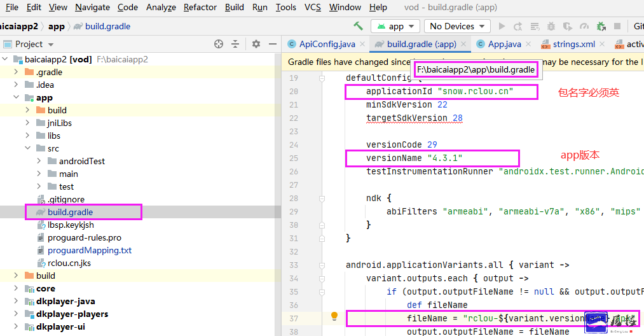
Task: Toggle code fold marker at line 35
Action: (322, 291)
